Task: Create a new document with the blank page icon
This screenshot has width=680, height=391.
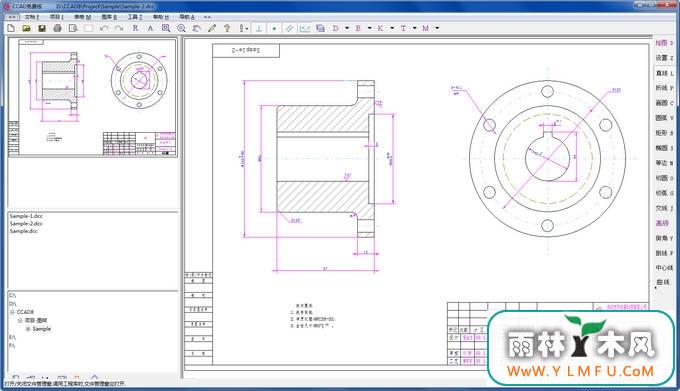Action: tap(11, 28)
